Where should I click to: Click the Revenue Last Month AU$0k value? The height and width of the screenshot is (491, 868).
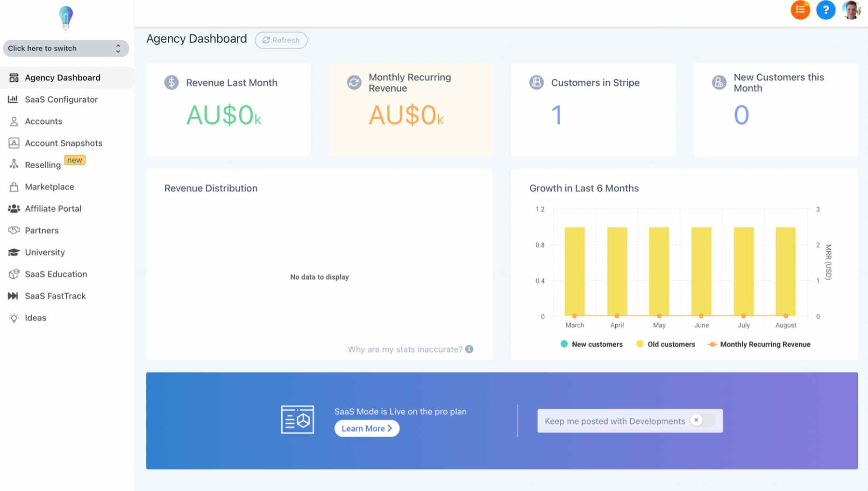(223, 115)
